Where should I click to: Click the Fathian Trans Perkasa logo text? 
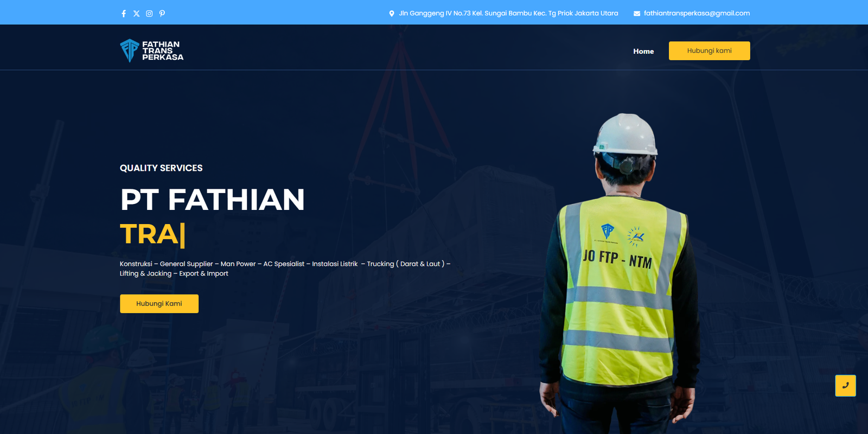pyautogui.click(x=162, y=50)
